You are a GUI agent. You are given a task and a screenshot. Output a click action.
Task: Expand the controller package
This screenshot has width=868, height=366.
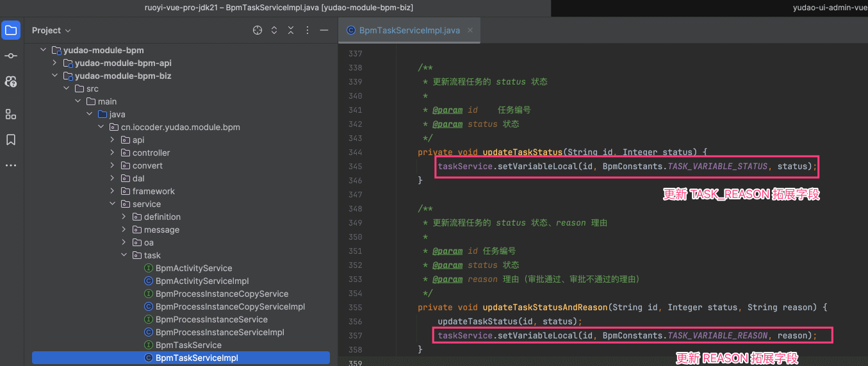click(x=112, y=153)
